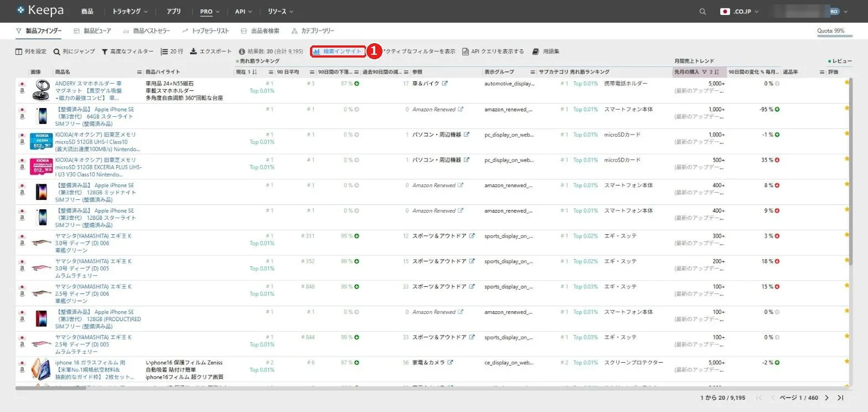Expand the リソース dropdown menu
868x412 pixels.
281,11
